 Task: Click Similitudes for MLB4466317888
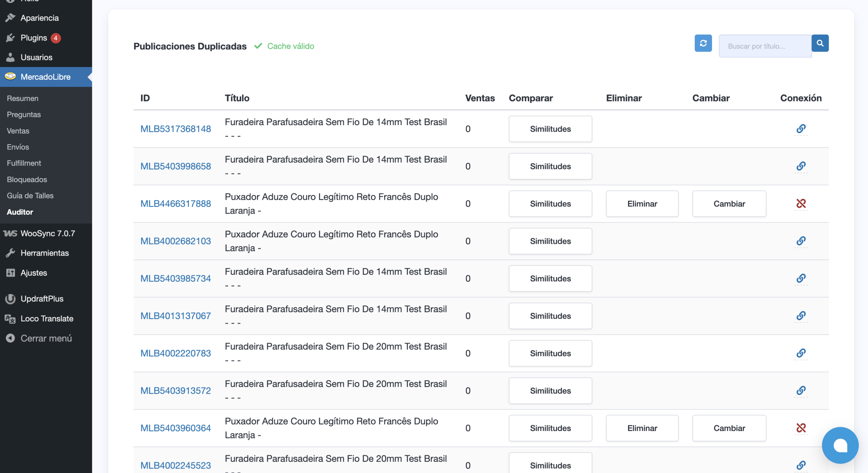tap(550, 203)
